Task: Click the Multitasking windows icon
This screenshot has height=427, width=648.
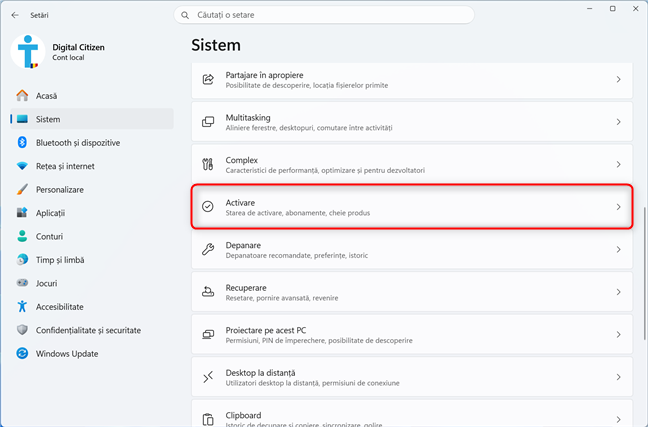Action: click(x=208, y=122)
